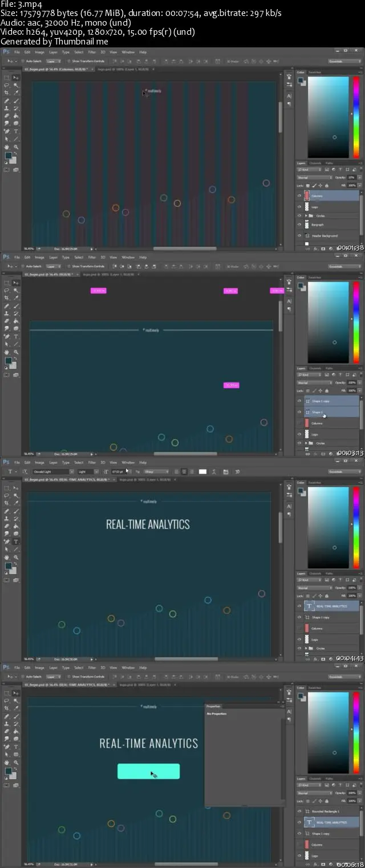Viewport: 365px width, 868px height.
Task: Toggle Auto-Select checkbox in the 00:01:38 frame
Action: coord(24,61)
